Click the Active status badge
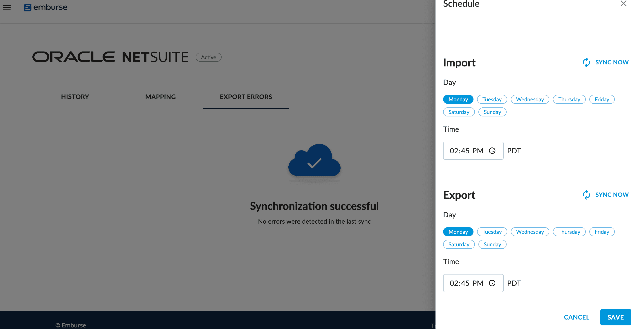Viewport: 644px width, 329px height. coord(208,57)
